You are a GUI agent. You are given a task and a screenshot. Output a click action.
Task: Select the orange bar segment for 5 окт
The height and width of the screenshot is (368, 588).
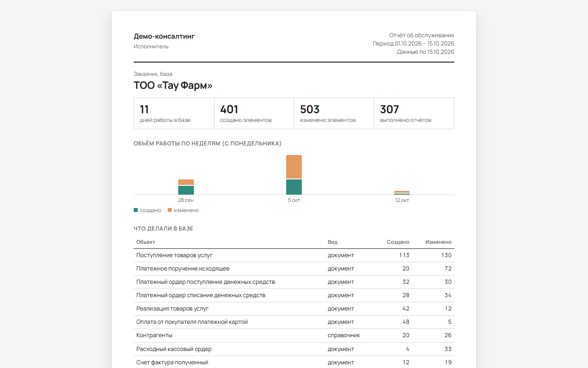[294, 167]
